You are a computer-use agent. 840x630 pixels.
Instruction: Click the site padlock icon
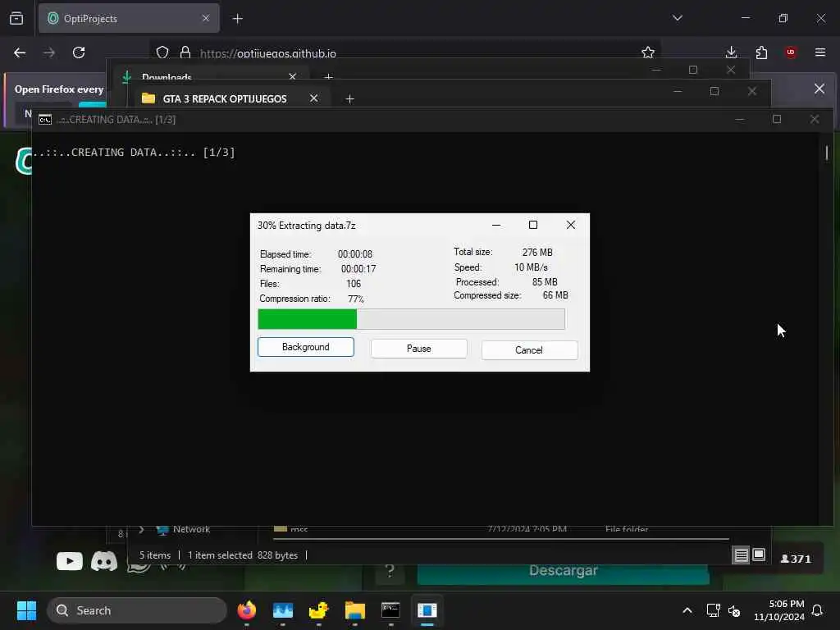tap(185, 52)
